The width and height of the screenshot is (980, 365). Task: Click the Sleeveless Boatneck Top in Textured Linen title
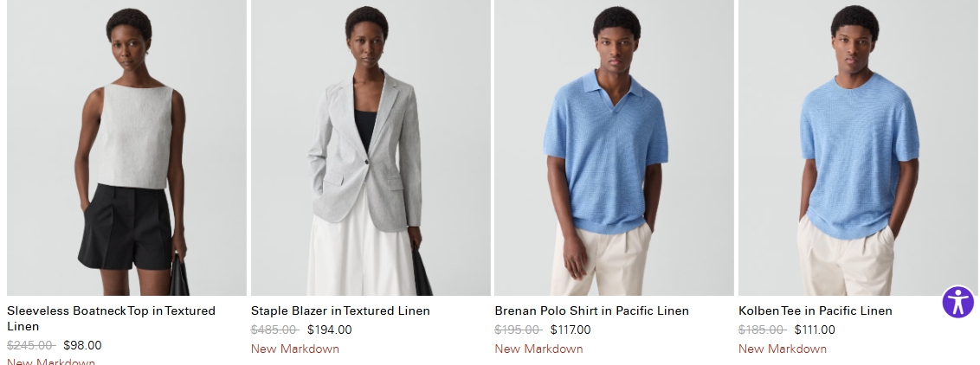coord(112,318)
